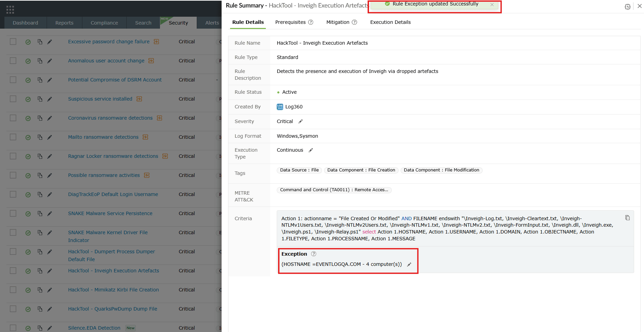Viewport: 644px width, 332px height.
Task: Open the Prerequisites tab
Action: point(290,22)
